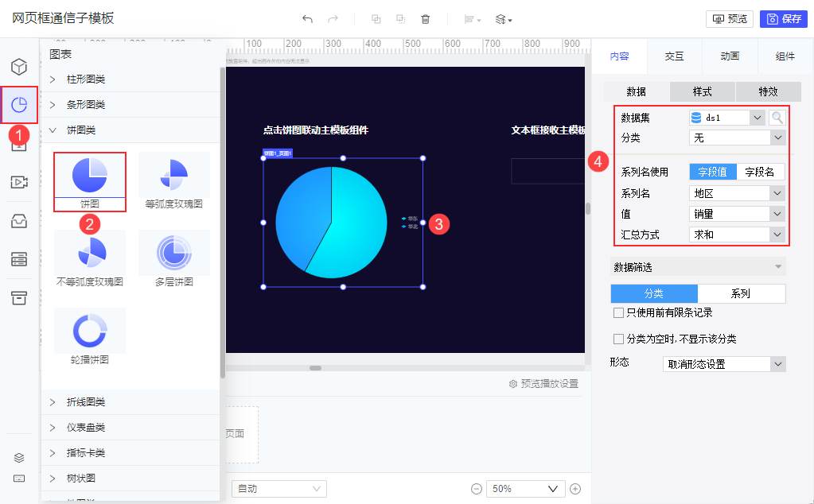Screen dimensions: 814x504
Task: Open the 3D cube component sidebar icon
Action: pos(19,67)
